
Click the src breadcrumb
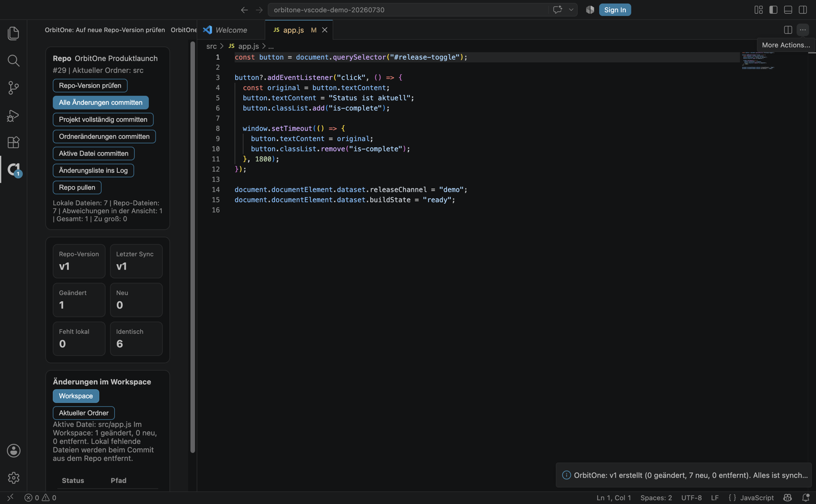click(x=212, y=46)
